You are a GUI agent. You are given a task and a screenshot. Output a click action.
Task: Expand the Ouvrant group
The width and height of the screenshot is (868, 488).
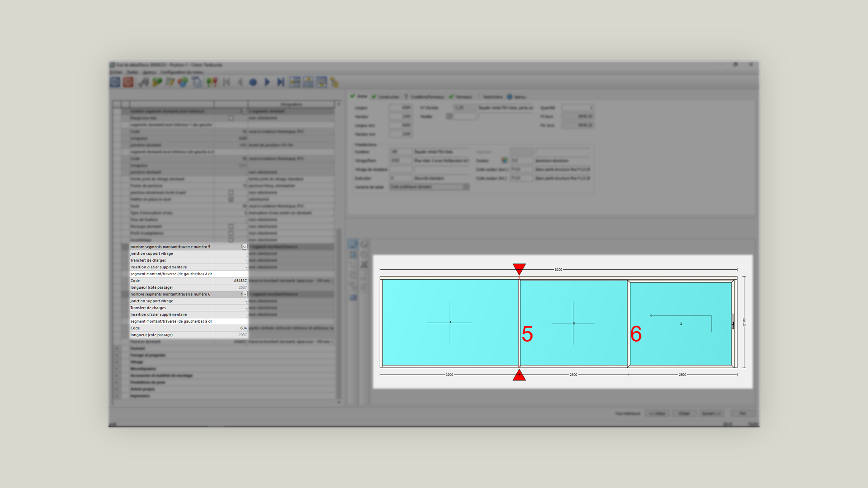click(117, 348)
